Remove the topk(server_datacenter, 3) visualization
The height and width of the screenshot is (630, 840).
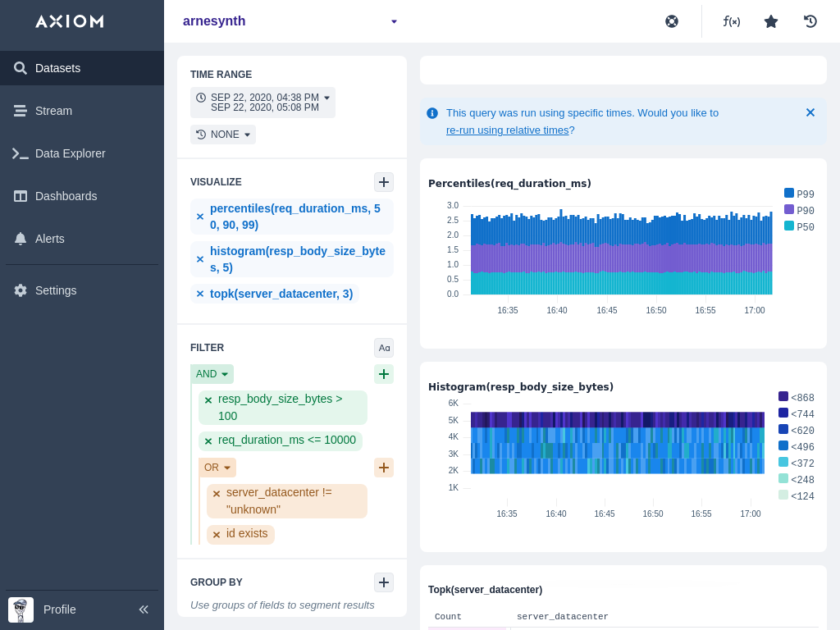[x=200, y=294]
